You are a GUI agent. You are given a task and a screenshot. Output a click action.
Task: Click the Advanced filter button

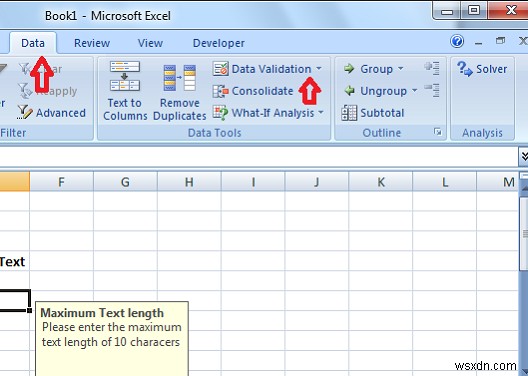[x=51, y=113]
